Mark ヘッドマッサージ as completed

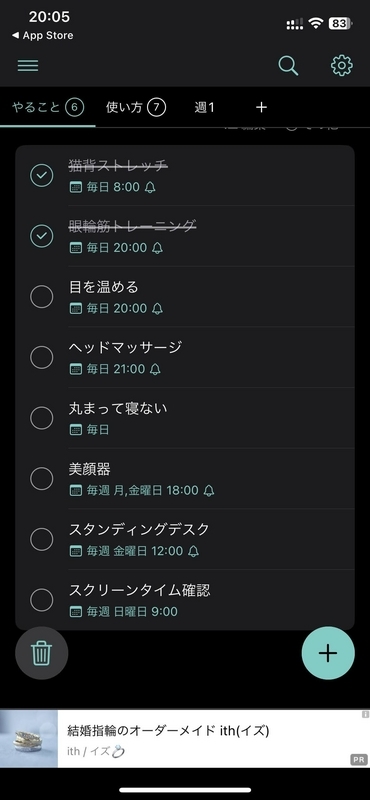click(42, 358)
